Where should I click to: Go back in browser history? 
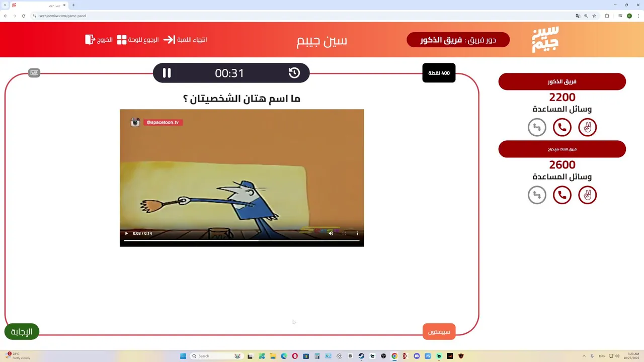tap(6, 16)
